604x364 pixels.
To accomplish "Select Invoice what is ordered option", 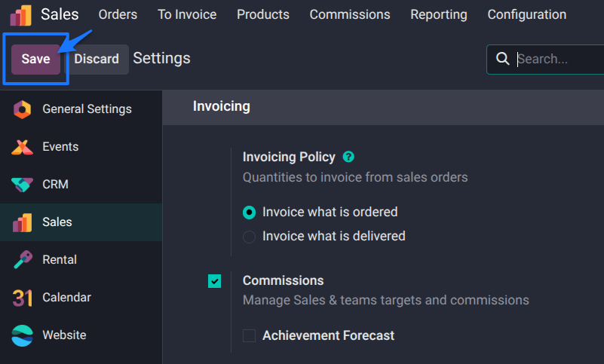I will pyautogui.click(x=249, y=213).
